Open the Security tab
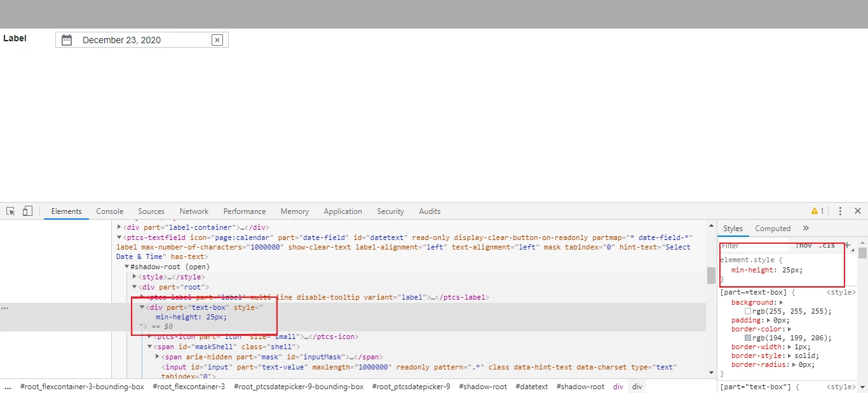The height and width of the screenshot is (393, 868). tap(390, 211)
